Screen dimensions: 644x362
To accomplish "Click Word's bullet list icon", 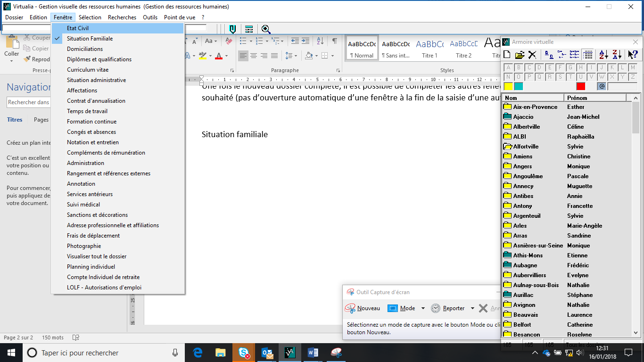I will pos(243,41).
